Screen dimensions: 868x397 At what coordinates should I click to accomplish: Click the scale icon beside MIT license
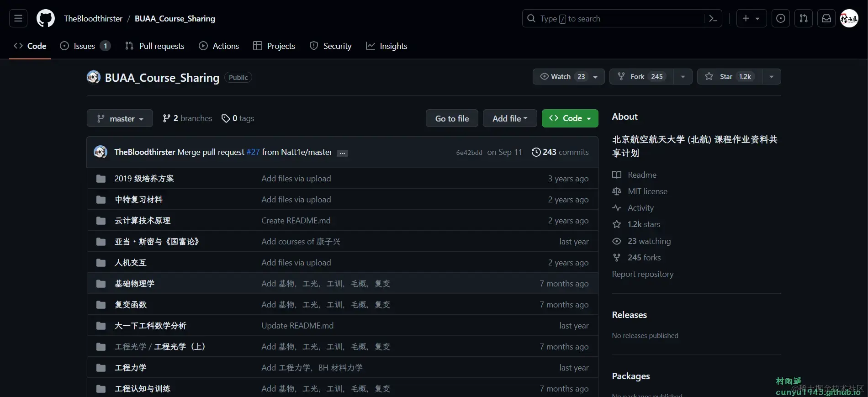[x=617, y=191]
